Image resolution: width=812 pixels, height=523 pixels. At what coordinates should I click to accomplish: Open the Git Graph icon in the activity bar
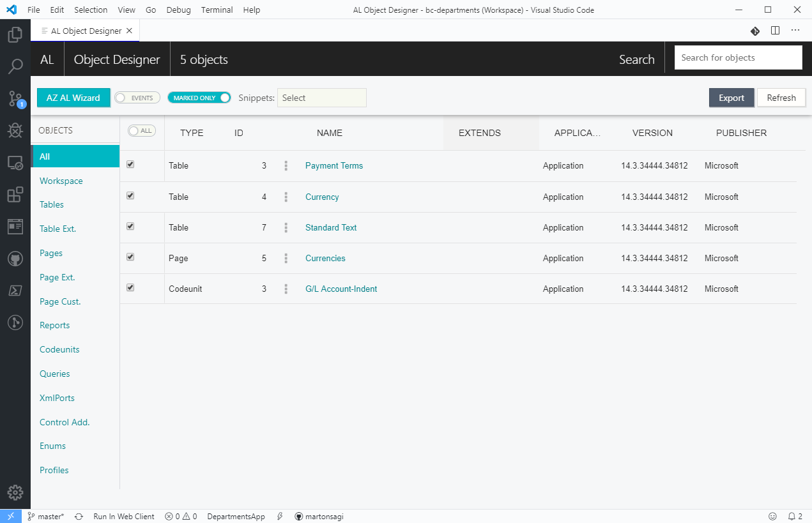tap(15, 322)
